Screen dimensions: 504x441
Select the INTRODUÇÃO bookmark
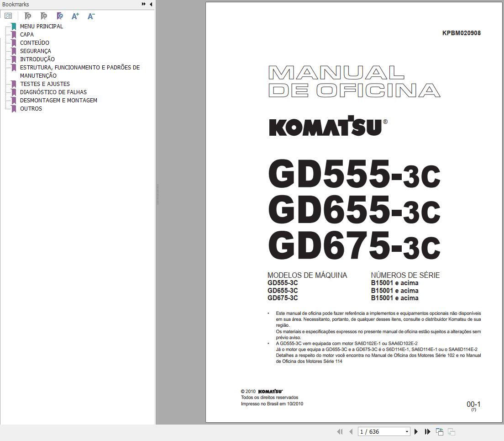pyautogui.click(x=37, y=59)
